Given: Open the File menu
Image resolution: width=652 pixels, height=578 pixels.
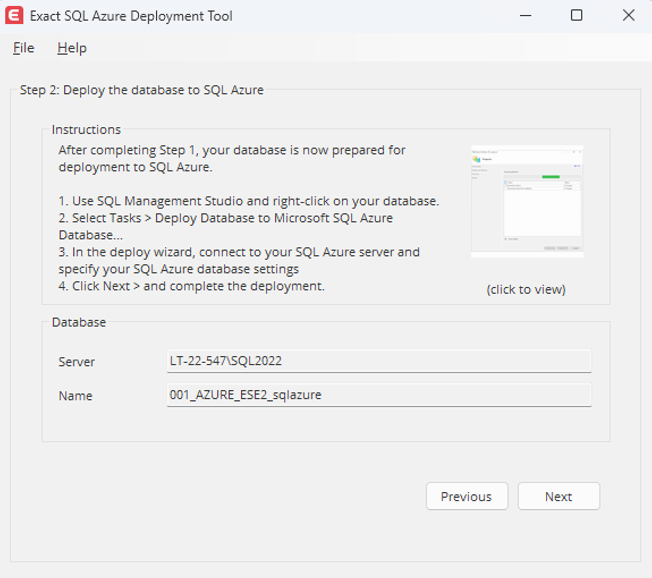Looking at the screenshot, I should [x=23, y=48].
